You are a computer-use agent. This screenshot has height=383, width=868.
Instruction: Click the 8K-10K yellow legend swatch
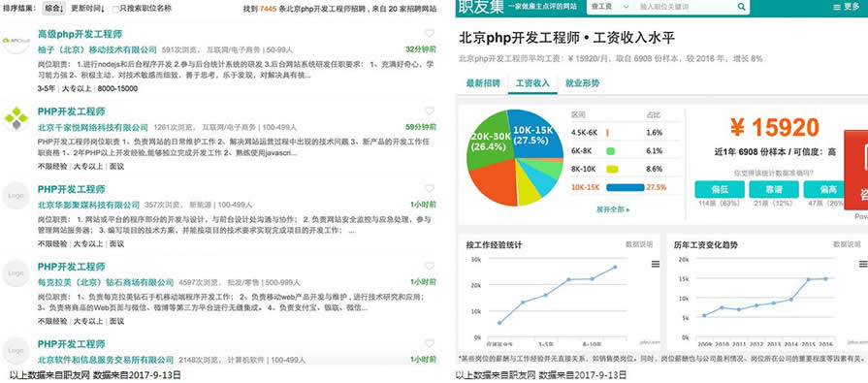click(x=612, y=169)
